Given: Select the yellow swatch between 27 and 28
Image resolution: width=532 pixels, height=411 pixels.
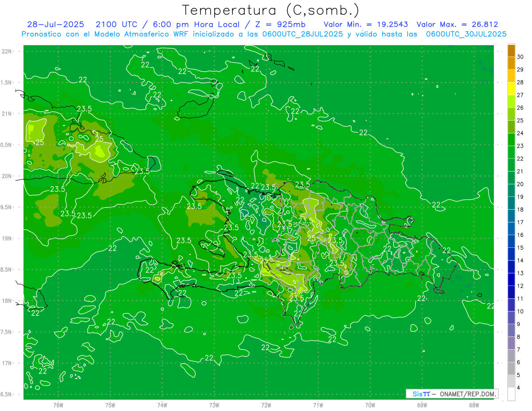Looking at the screenshot, I should click(x=511, y=89).
